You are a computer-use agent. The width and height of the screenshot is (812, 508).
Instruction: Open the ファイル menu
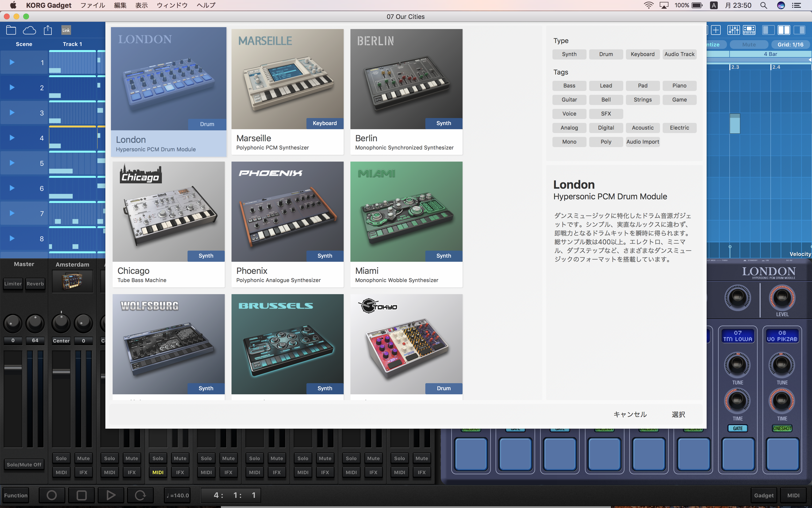coord(93,5)
